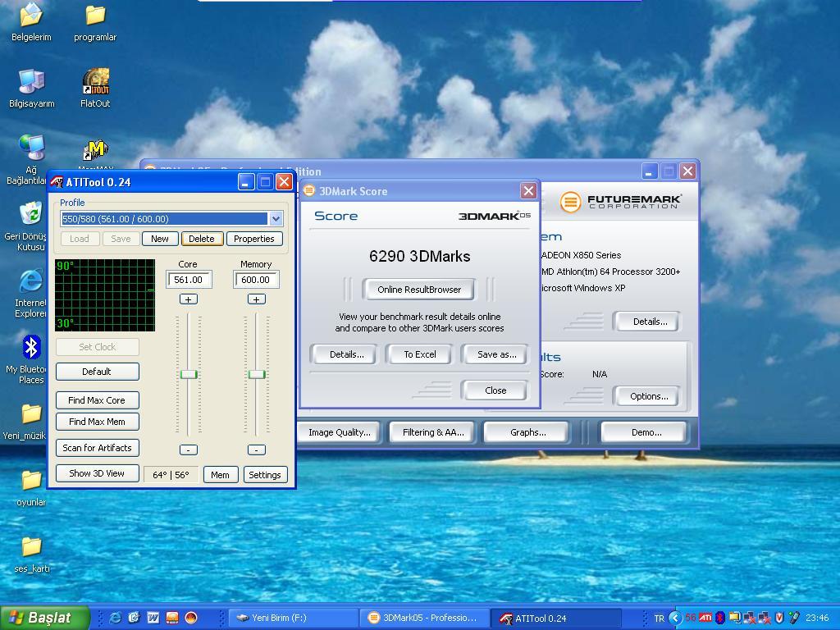Decrease Core clock with minus button
Viewport: 840px width, 630px height.
[188, 450]
